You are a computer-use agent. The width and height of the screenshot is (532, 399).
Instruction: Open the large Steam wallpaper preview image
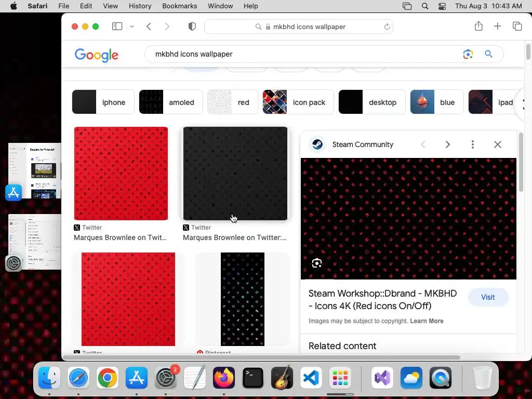coord(408,219)
